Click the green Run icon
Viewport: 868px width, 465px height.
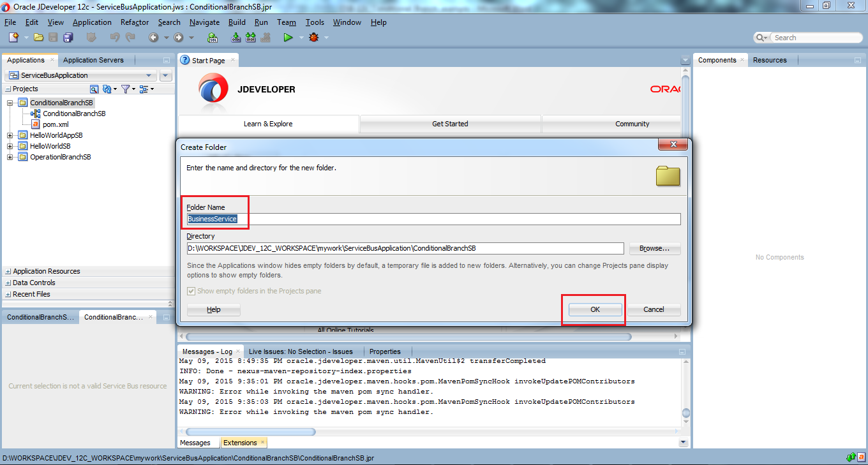coord(288,38)
